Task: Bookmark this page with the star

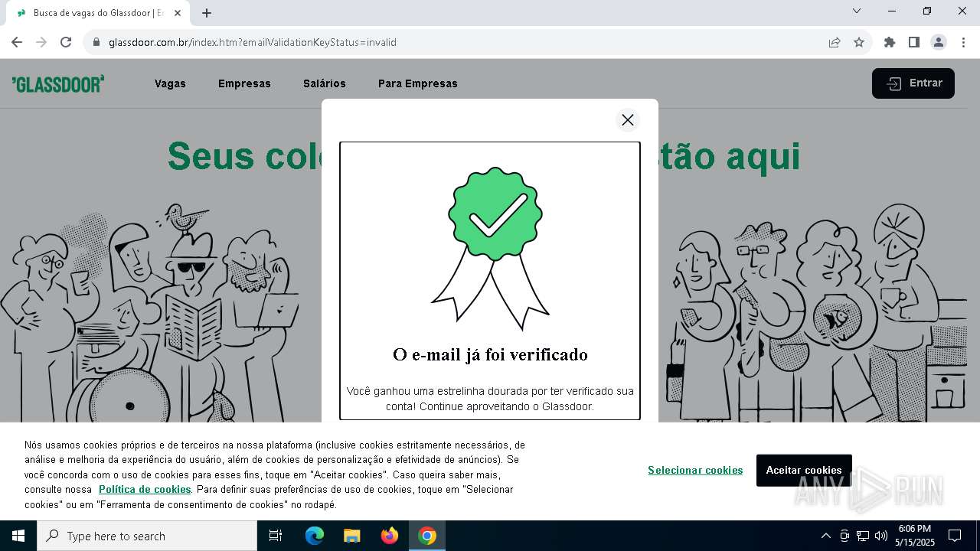Action: click(x=859, y=42)
